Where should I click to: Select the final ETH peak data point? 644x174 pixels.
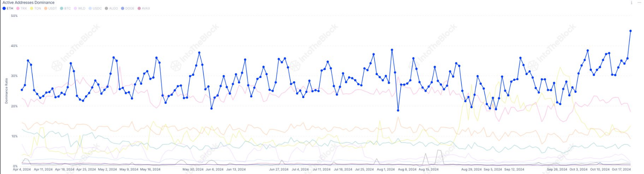630,31
